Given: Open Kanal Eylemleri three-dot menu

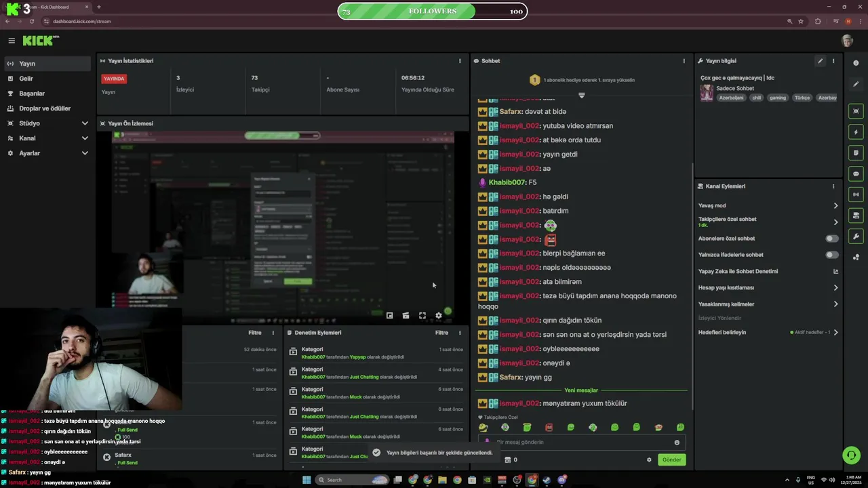Looking at the screenshot, I should (x=833, y=186).
